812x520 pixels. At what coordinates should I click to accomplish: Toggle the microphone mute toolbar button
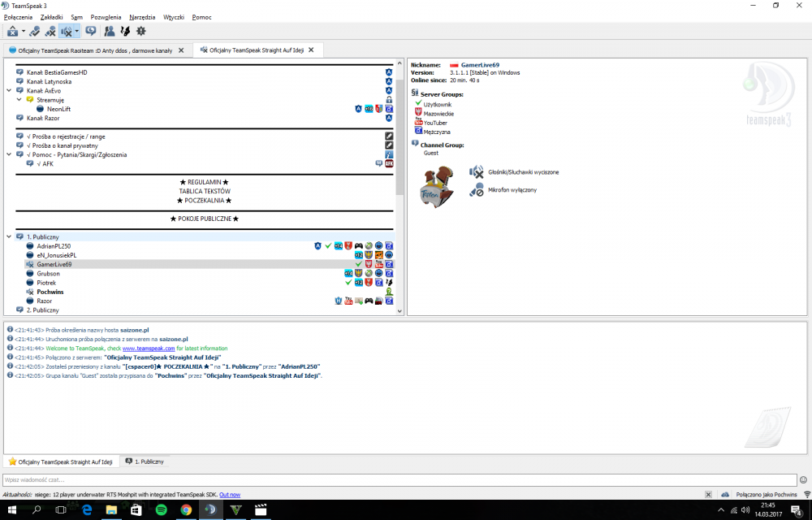[35, 32]
